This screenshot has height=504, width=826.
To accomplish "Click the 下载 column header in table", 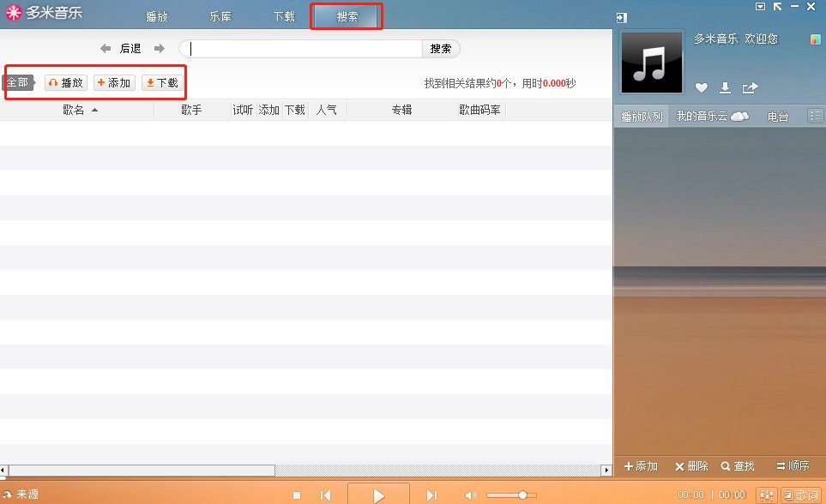I will (295, 110).
